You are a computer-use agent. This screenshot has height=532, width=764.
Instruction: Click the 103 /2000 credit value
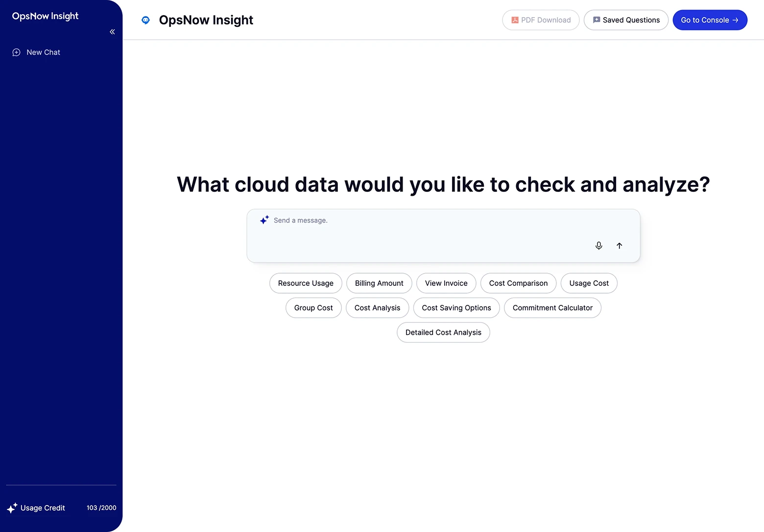tap(101, 508)
